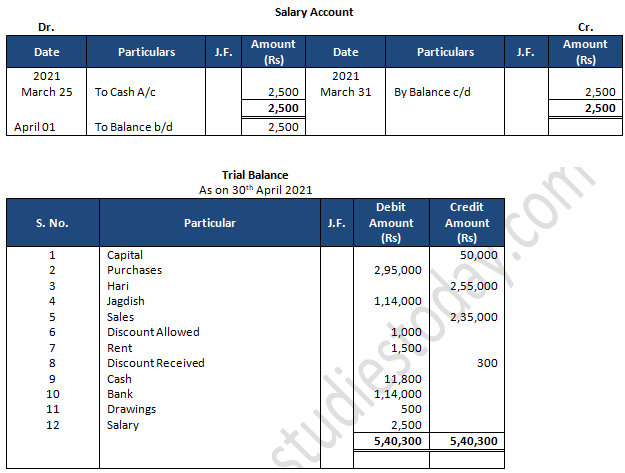The height and width of the screenshot is (473, 625).
Task: Select the 'Salary' row label in Trial Balance
Action: pos(123,426)
